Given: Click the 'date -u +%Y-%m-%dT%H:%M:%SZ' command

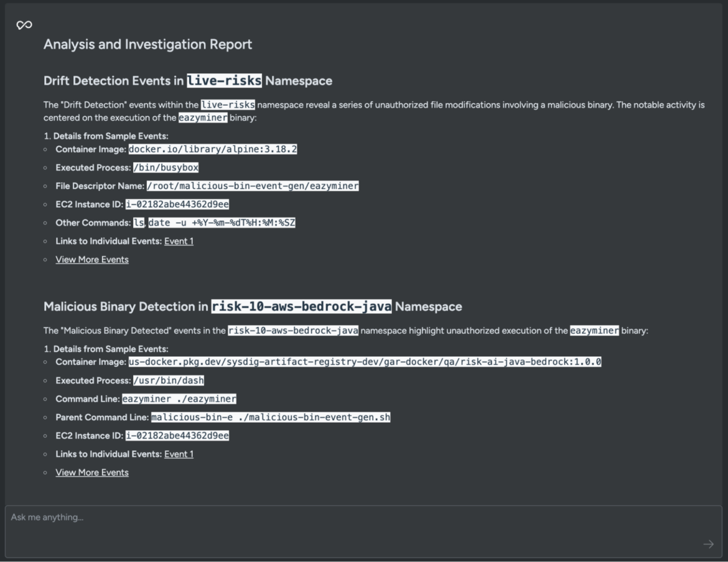Looking at the screenshot, I should point(222,223).
